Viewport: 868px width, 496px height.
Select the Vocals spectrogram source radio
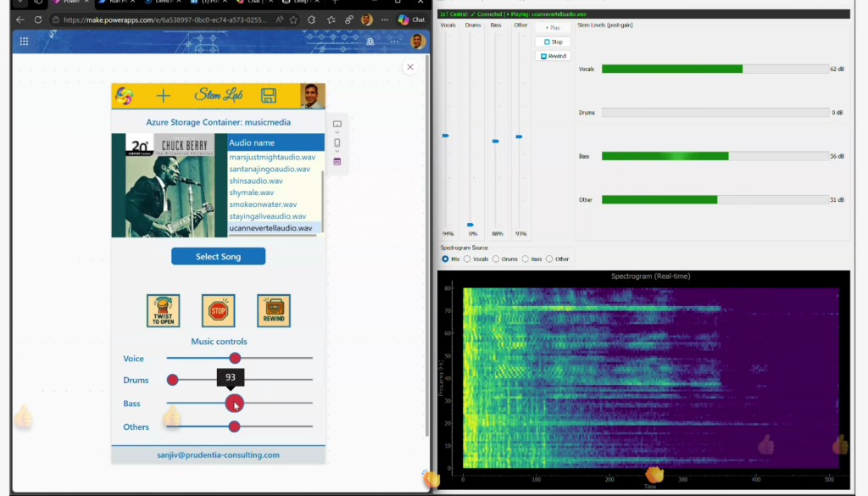click(x=467, y=259)
